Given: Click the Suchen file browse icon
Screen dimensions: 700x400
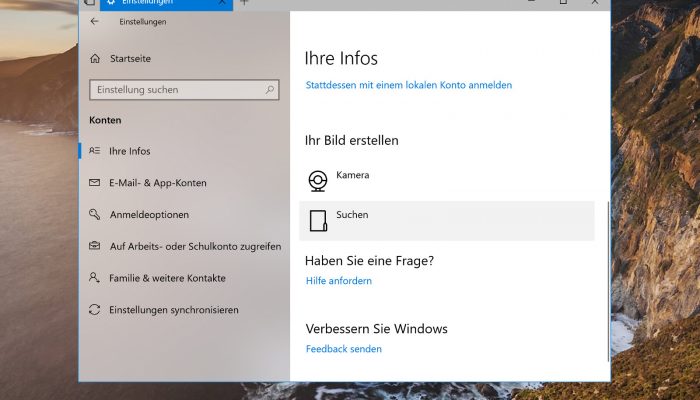Looking at the screenshot, I should point(318,221).
